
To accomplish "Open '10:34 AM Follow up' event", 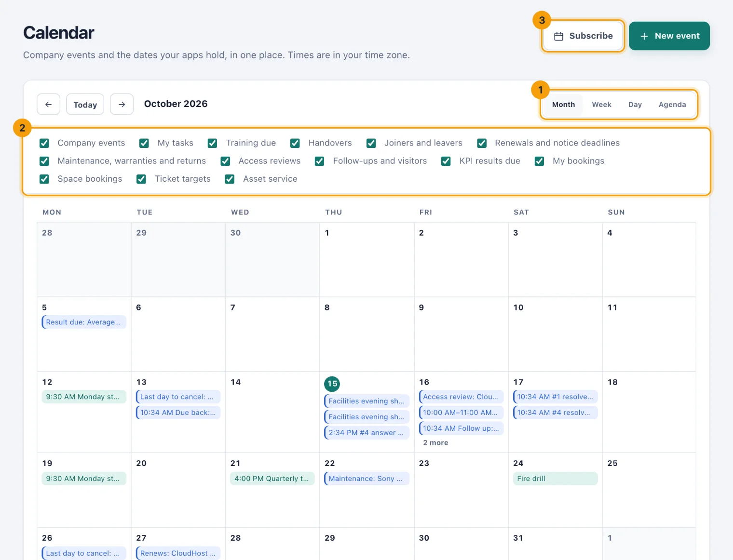I will [461, 428].
